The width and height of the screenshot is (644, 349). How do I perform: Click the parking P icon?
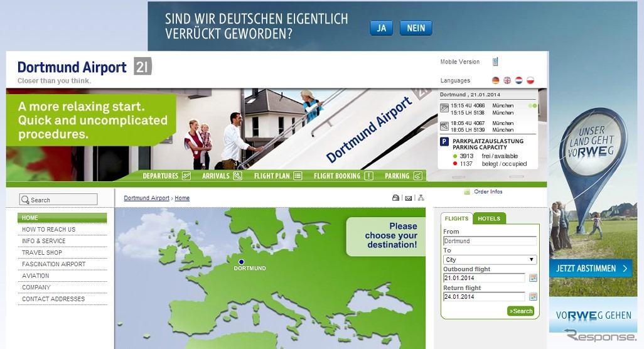(444, 142)
